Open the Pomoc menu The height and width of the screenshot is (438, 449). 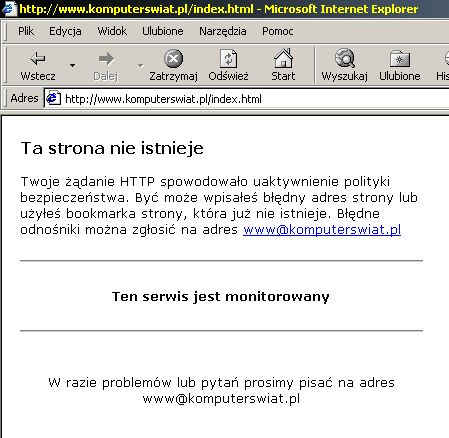pos(278,31)
